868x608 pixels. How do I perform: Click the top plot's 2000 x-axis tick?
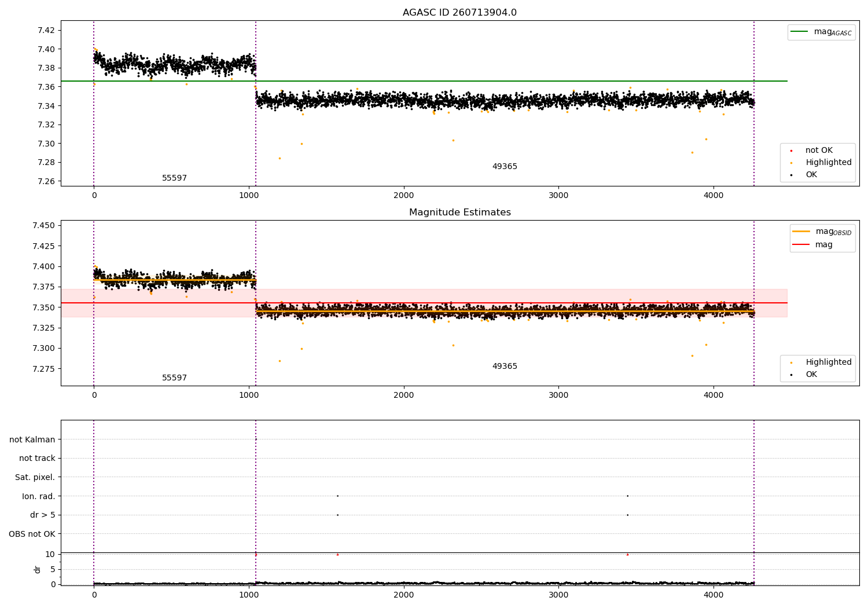403,196
